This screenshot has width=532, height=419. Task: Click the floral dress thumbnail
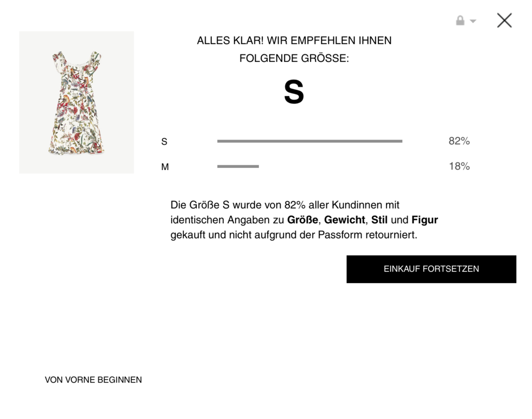tap(77, 102)
